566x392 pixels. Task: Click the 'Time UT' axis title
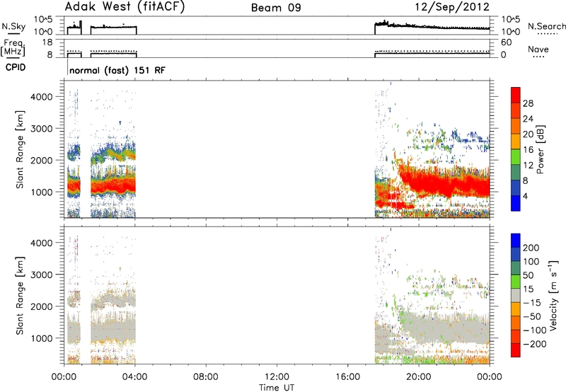(x=277, y=388)
